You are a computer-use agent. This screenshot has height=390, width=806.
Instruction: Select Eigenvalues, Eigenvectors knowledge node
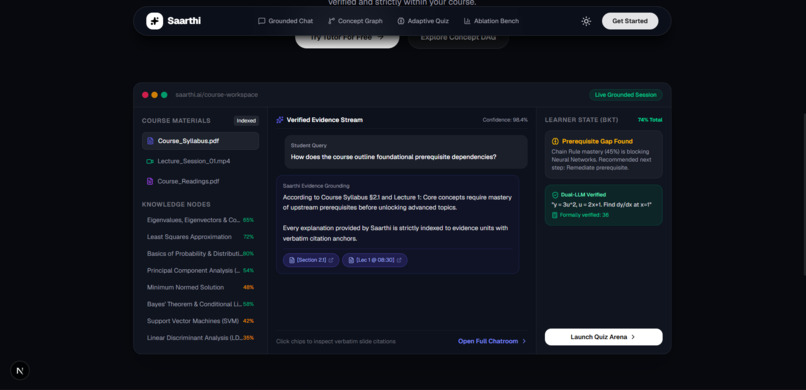click(x=200, y=220)
